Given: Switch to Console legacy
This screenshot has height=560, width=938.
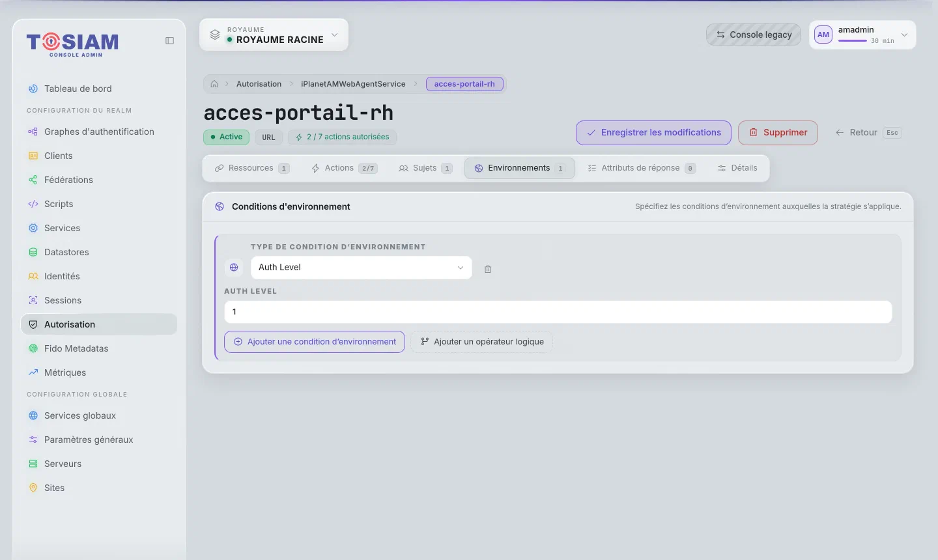Looking at the screenshot, I should click(x=754, y=35).
